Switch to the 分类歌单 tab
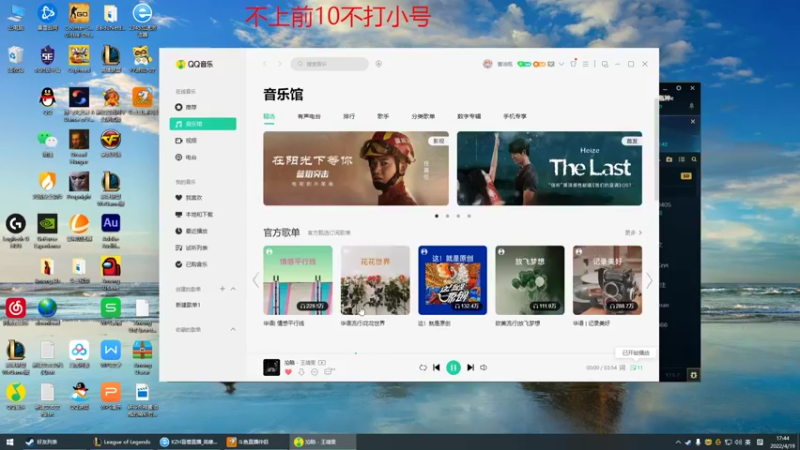 (x=423, y=116)
